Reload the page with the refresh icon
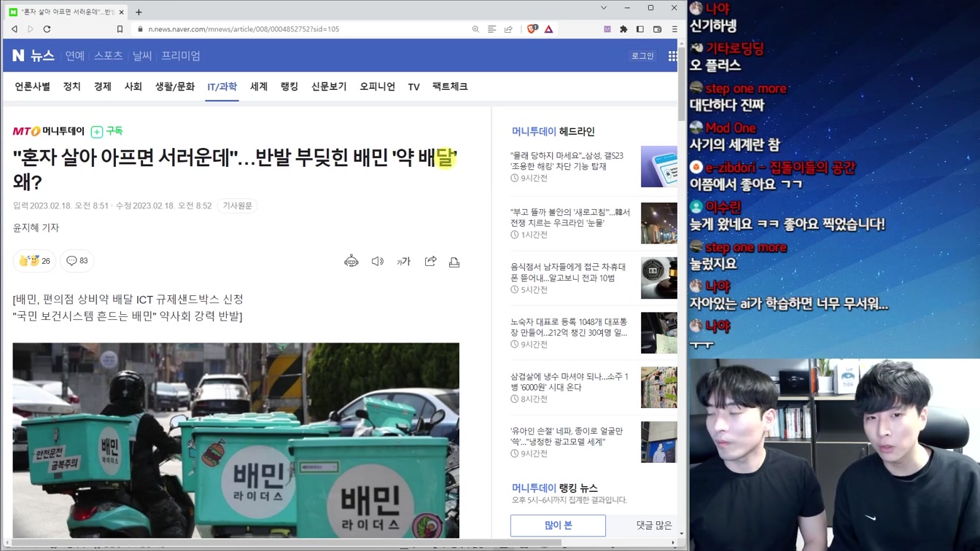Viewport: 980px width, 551px height. click(x=47, y=29)
